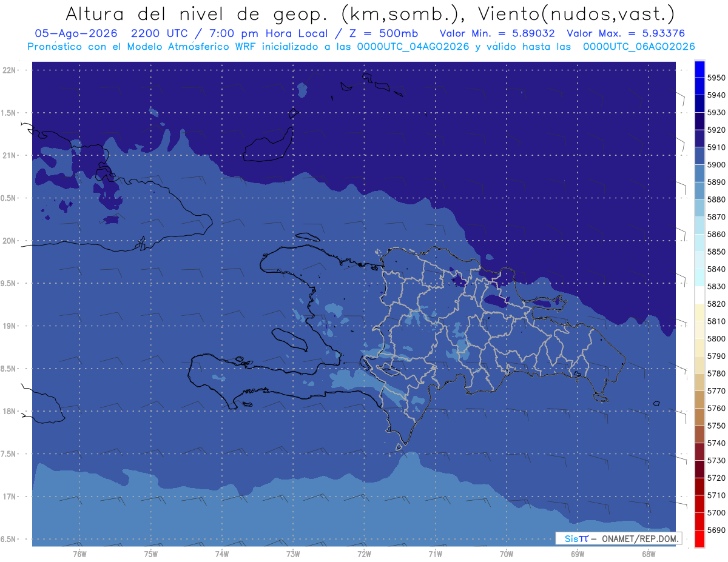Click the 70W longitude axis label
Viewport: 728px width, 562px height.
pyautogui.click(x=507, y=554)
